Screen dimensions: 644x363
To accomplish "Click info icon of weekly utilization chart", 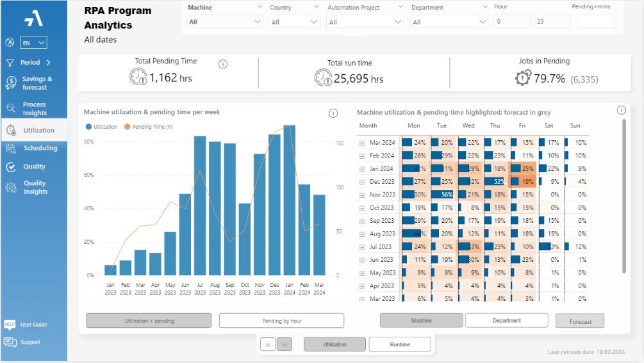I will (x=333, y=113).
